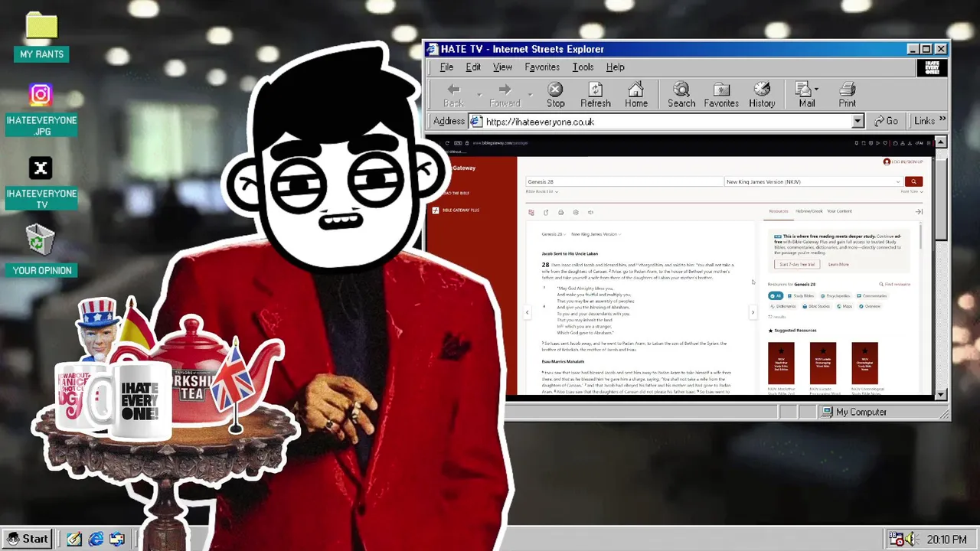Select the X IHATEEVERYONE TV desktop icon
Image resolution: width=980 pixels, height=551 pixels.
41,184
